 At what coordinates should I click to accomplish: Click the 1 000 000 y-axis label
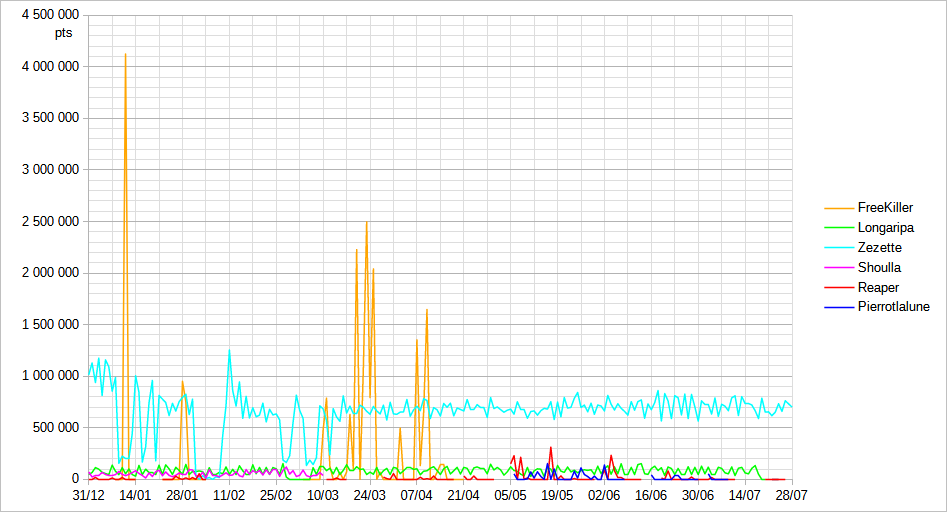pos(50,376)
